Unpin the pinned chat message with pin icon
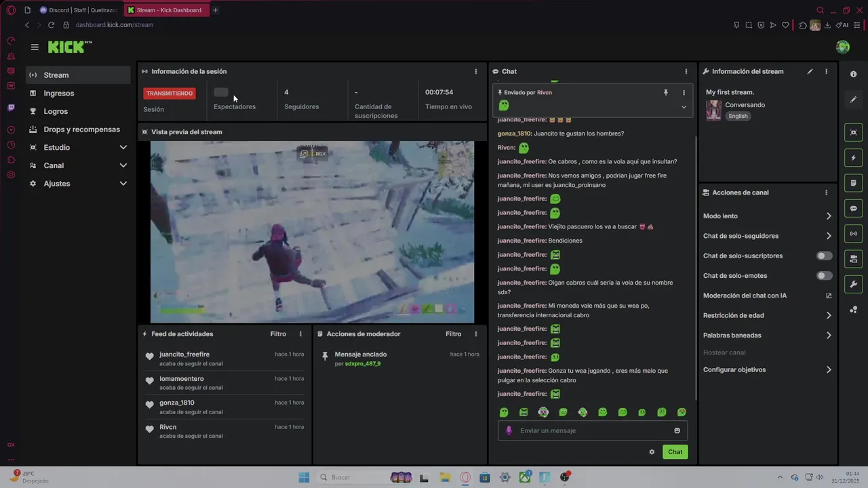868x488 pixels. tap(665, 92)
